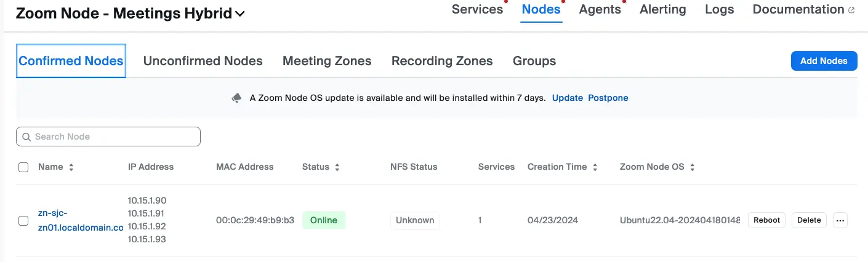
Task: Open the three-dot more actions menu
Action: [x=840, y=220]
